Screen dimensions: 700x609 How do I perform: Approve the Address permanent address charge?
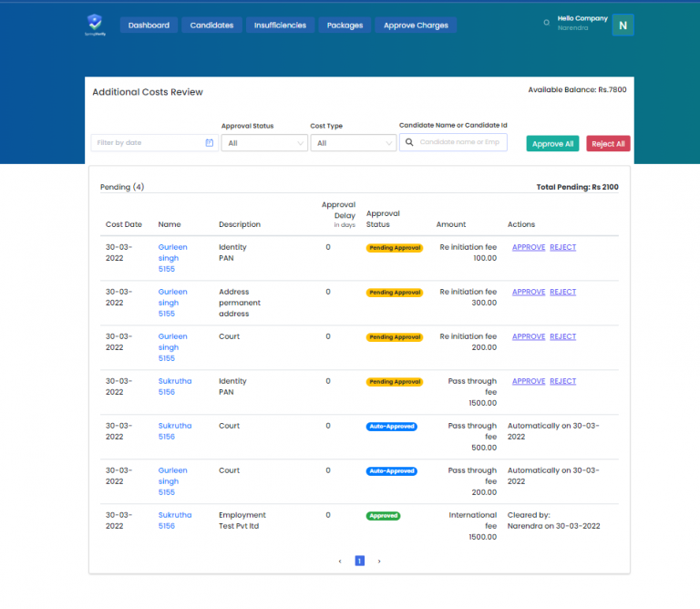tap(529, 292)
